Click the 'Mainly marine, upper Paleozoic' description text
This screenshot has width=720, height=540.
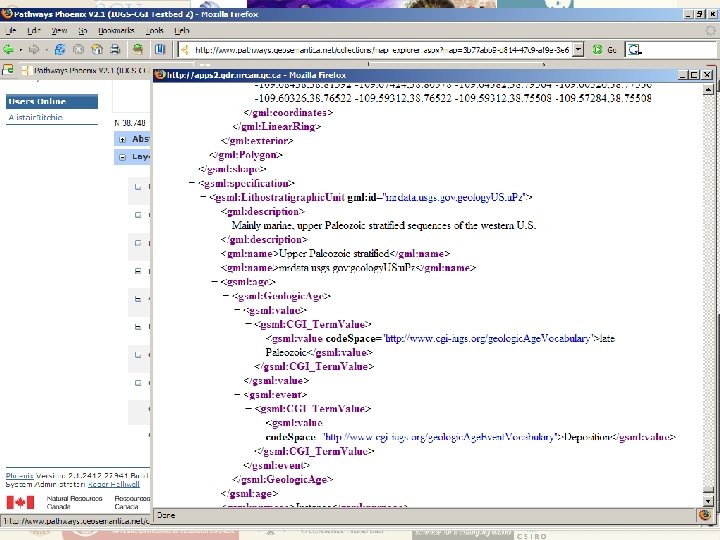pos(384,225)
